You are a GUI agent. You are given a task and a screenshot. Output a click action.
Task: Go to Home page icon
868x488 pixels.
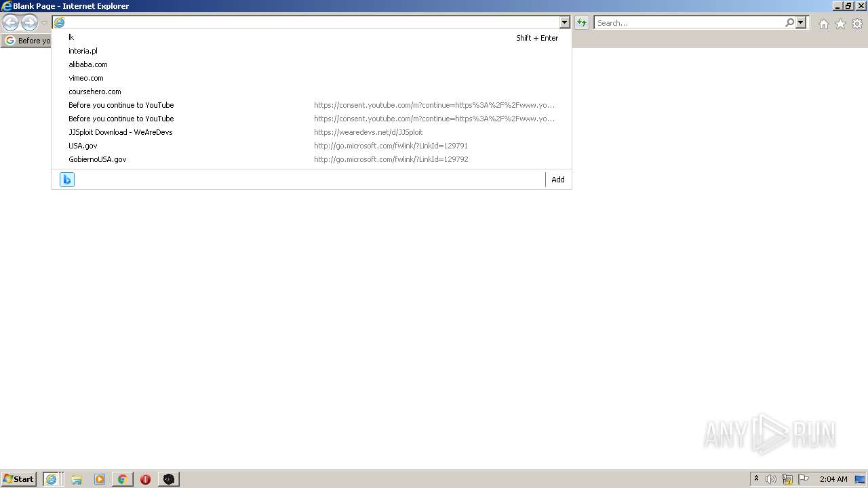(x=823, y=24)
